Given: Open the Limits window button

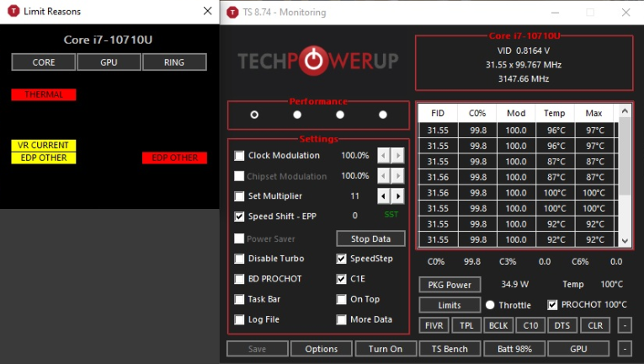Looking at the screenshot, I should pos(450,305).
